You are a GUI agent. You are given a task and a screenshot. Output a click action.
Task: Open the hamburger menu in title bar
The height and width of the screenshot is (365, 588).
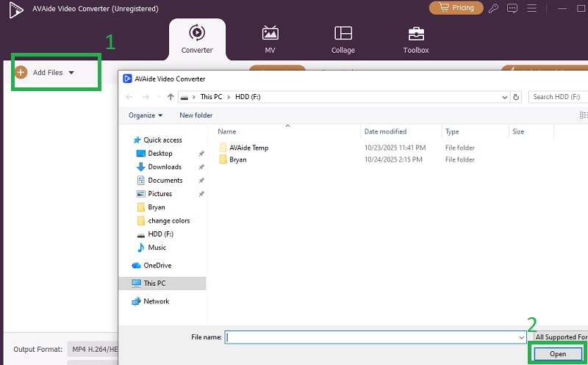531,8
